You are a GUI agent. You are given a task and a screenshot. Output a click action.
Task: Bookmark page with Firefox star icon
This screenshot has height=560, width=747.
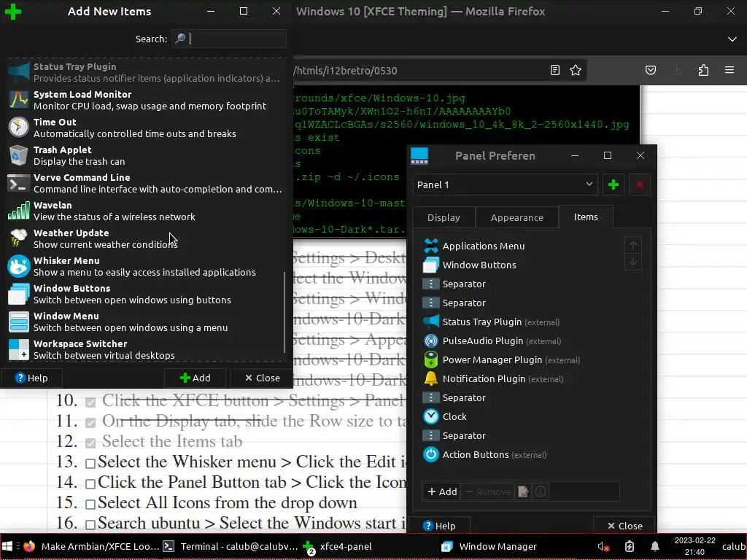[576, 71]
